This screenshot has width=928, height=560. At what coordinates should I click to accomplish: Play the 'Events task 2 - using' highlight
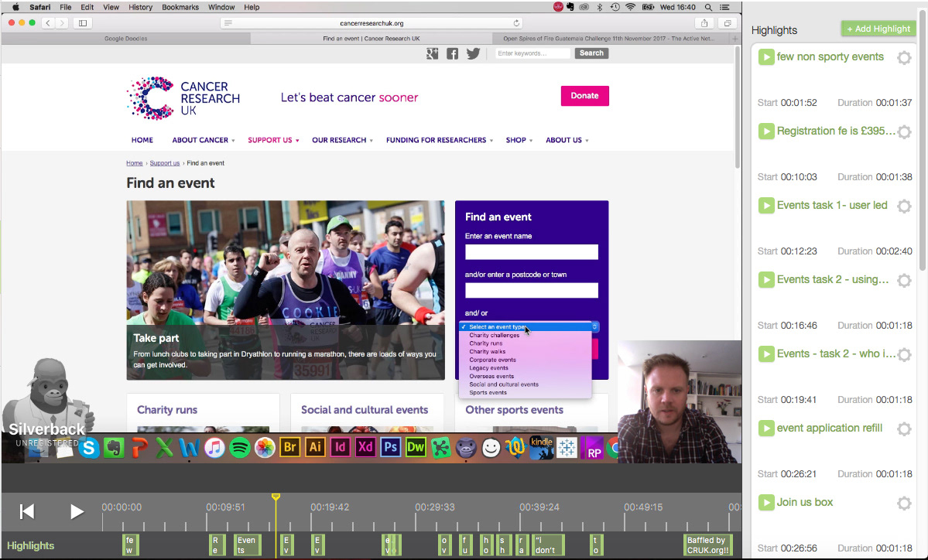coord(765,280)
